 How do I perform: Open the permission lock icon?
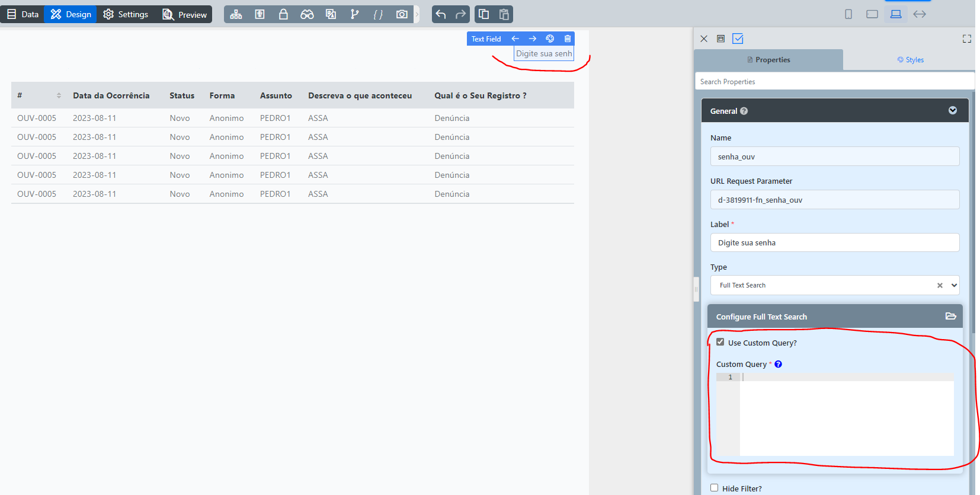click(283, 14)
